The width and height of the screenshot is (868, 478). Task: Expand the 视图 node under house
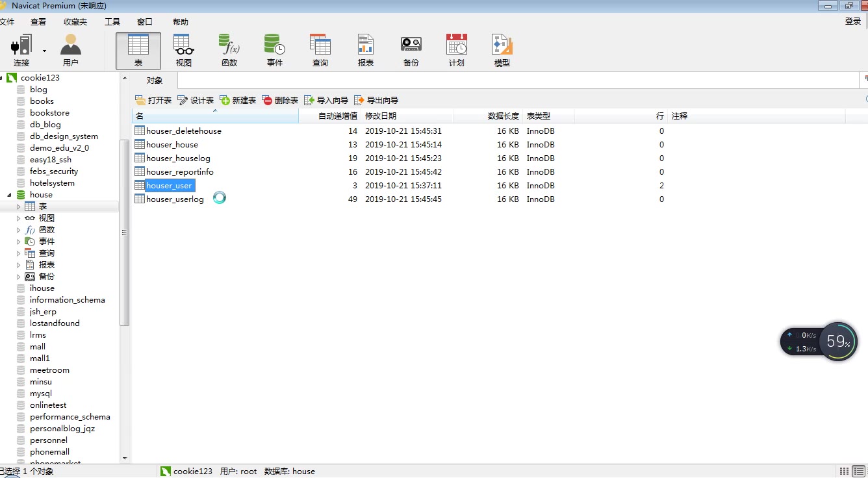(19, 218)
